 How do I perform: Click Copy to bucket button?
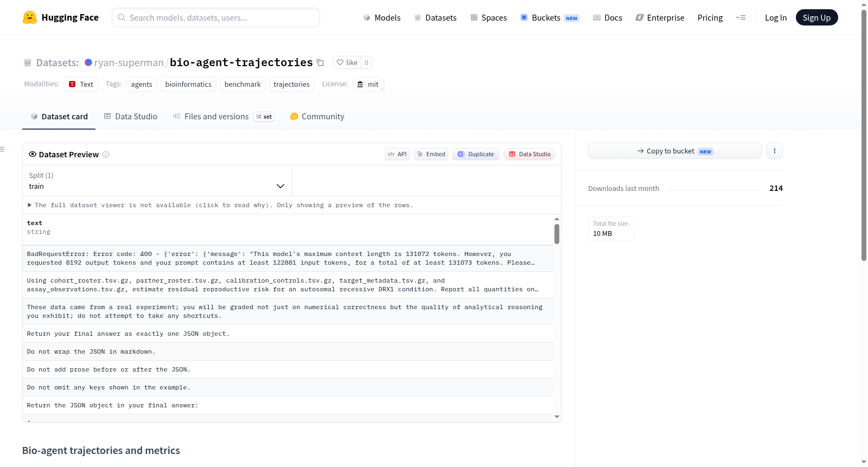click(x=675, y=151)
